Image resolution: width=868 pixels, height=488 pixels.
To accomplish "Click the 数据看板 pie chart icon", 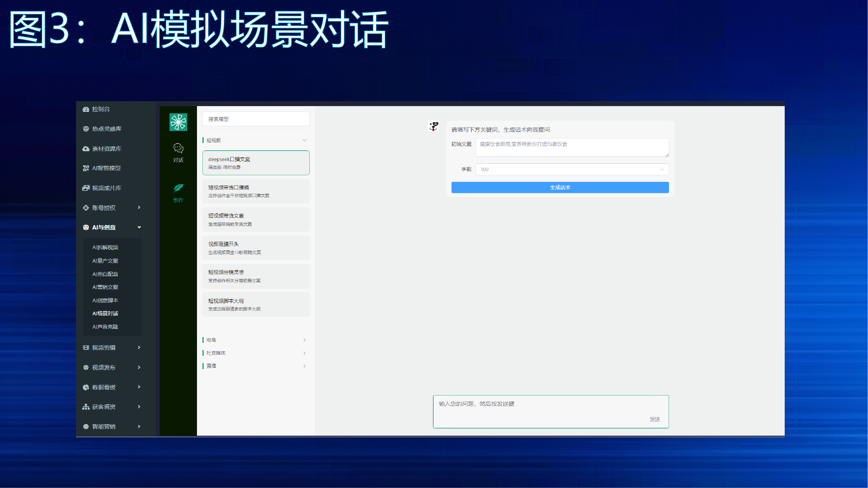I will 86,387.
